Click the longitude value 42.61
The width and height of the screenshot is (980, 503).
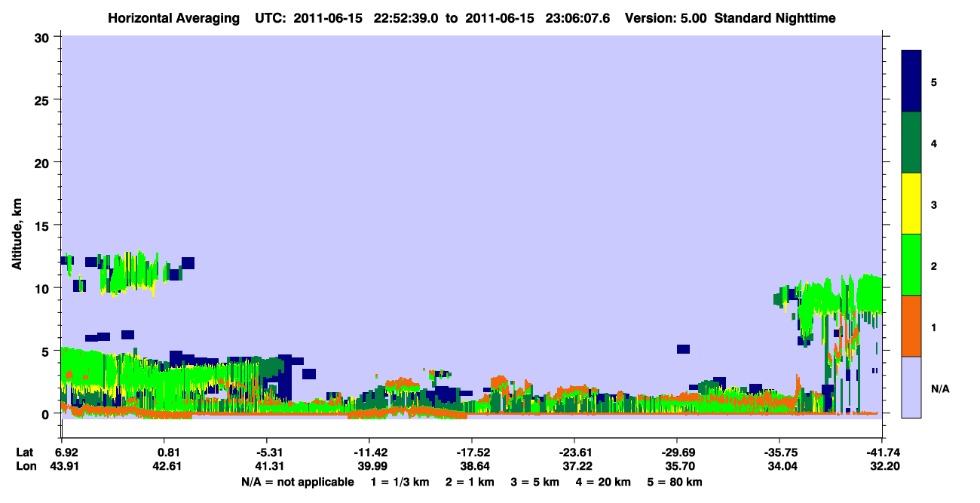click(169, 466)
